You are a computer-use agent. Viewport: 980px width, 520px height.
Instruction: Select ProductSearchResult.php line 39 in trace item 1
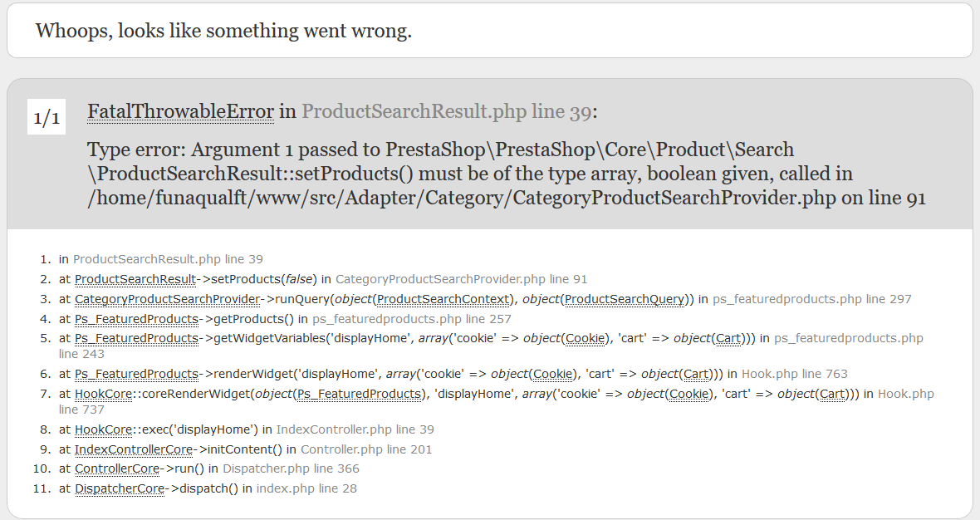(168, 258)
